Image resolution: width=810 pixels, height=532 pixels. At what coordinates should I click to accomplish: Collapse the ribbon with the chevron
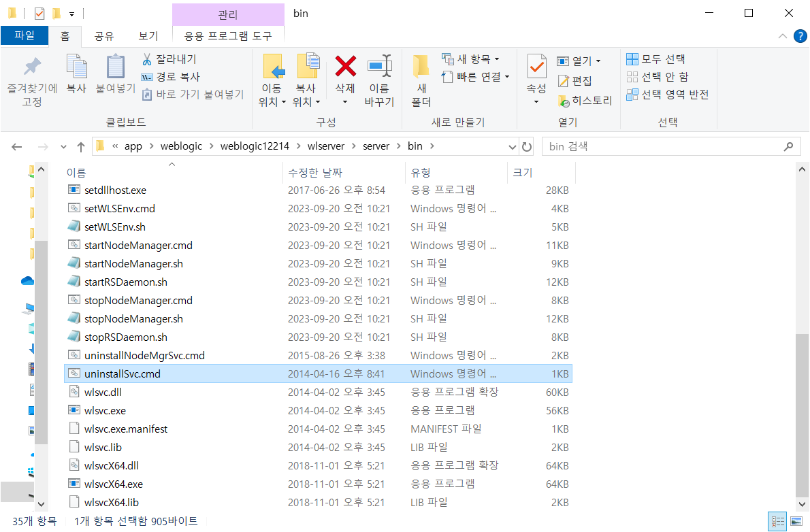783,36
